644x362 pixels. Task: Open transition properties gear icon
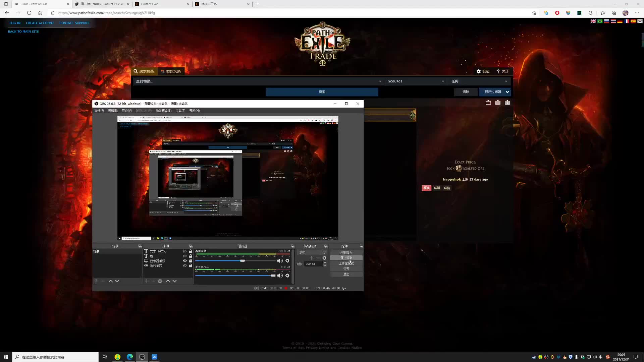click(324, 258)
